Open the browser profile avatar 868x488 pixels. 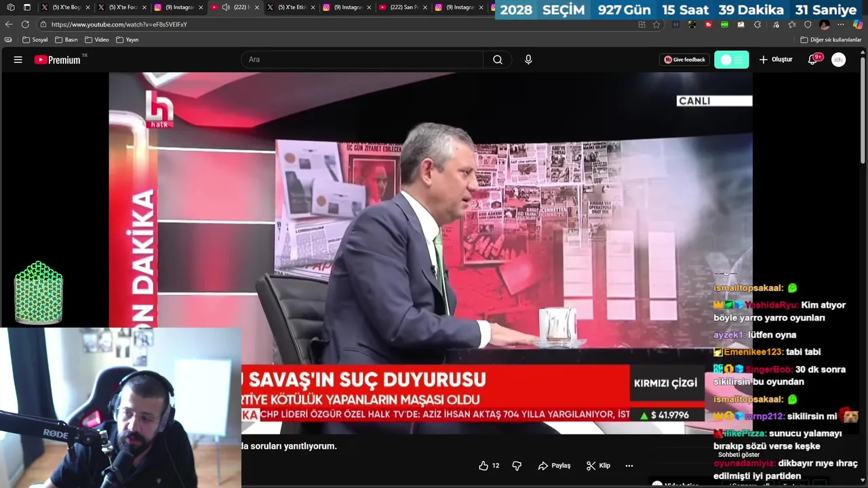(825, 24)
